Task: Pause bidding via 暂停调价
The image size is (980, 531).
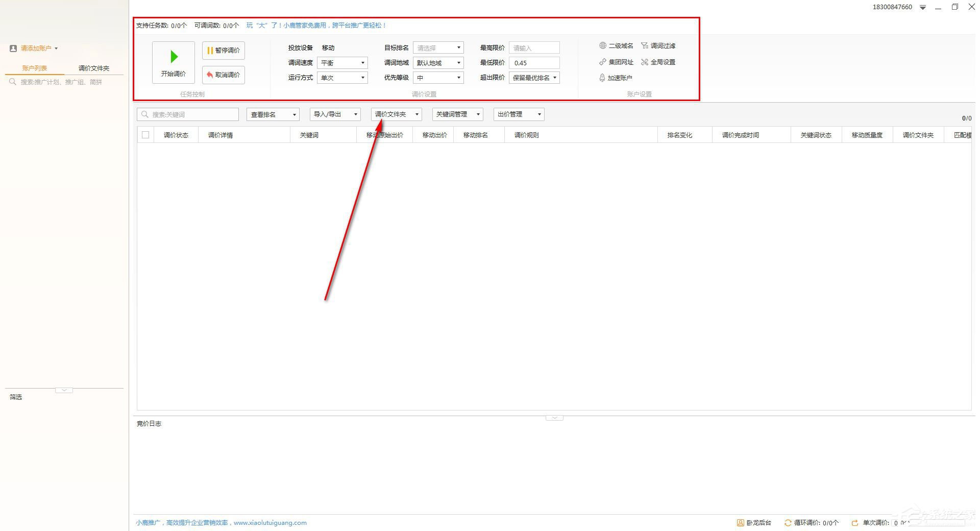Action: [x=224, y=51]
